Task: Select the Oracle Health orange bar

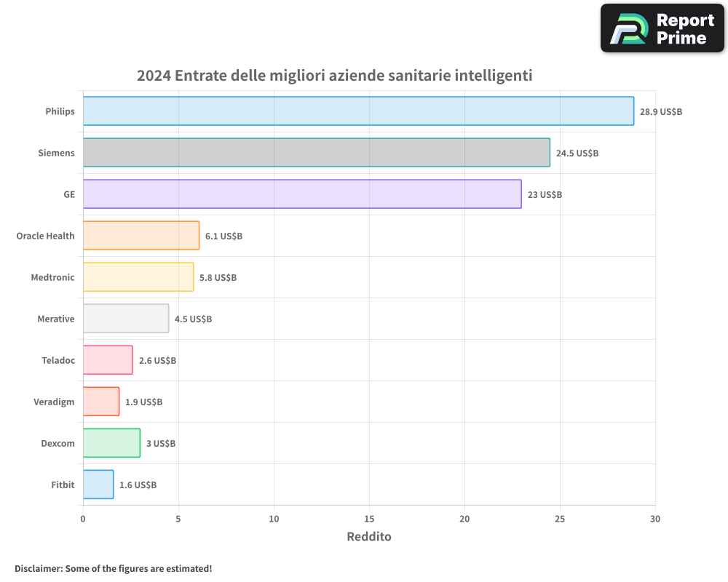Action: point(141,236)
